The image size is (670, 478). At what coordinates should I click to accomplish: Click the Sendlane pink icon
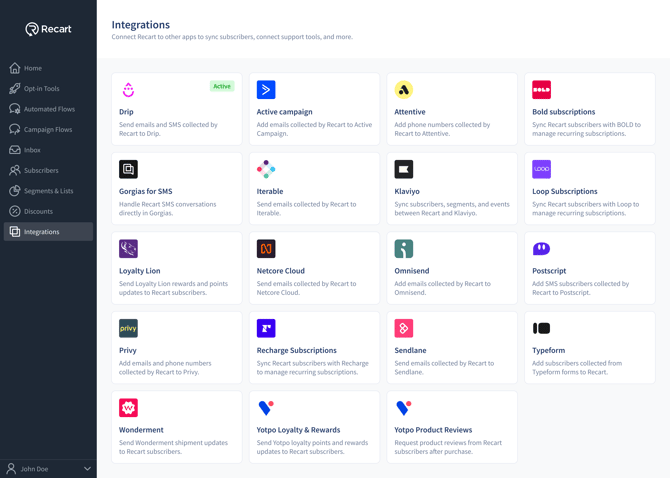tap(404, 328)
